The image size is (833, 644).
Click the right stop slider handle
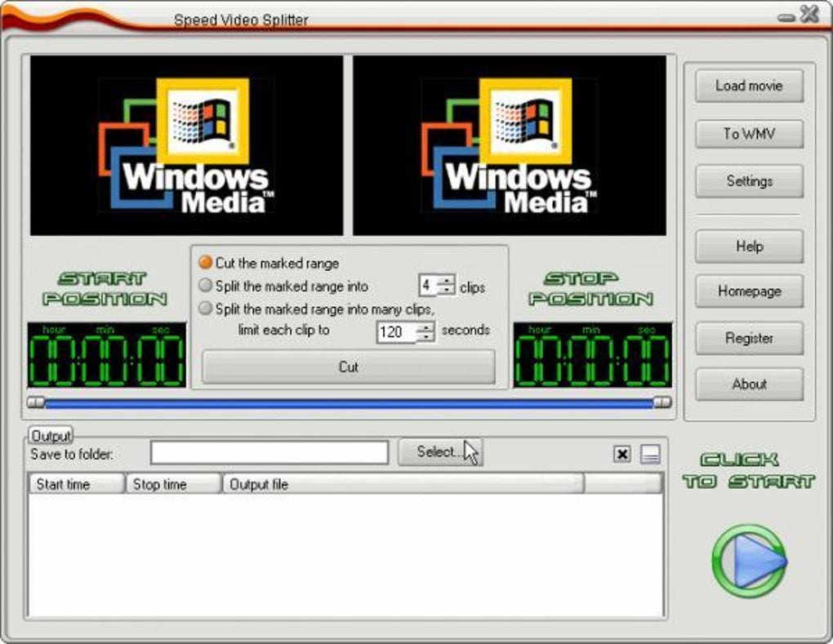[662, 402]
